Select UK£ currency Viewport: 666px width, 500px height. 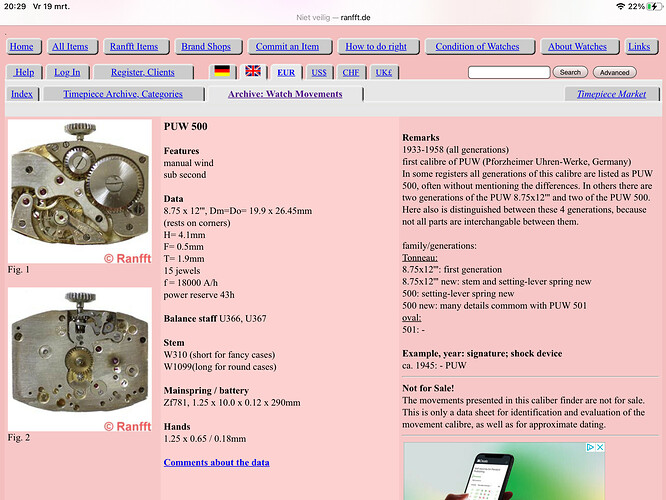coord(384,73)
